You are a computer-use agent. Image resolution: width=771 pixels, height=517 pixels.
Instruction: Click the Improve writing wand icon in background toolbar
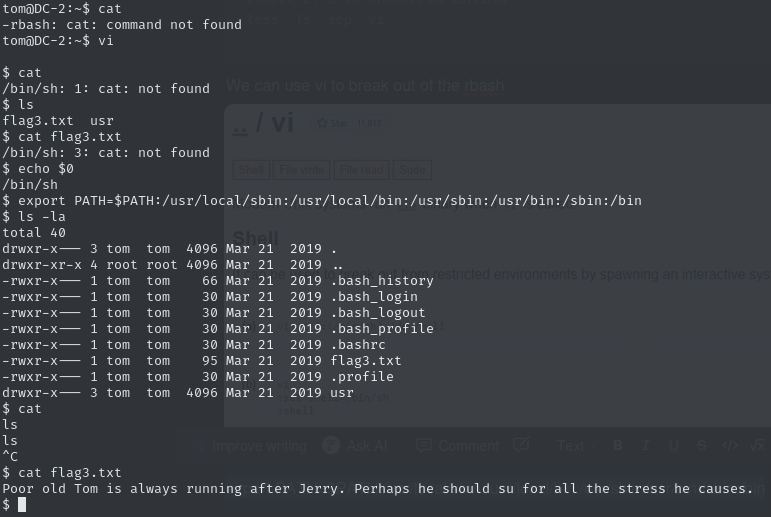[x=198, y=446]
